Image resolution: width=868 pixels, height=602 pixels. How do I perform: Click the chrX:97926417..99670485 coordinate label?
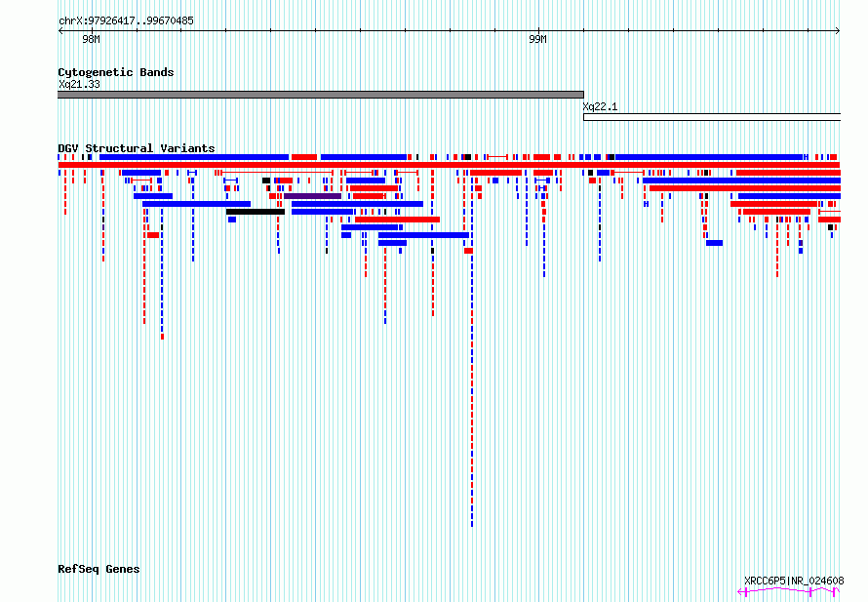click(x=126, y=21)
